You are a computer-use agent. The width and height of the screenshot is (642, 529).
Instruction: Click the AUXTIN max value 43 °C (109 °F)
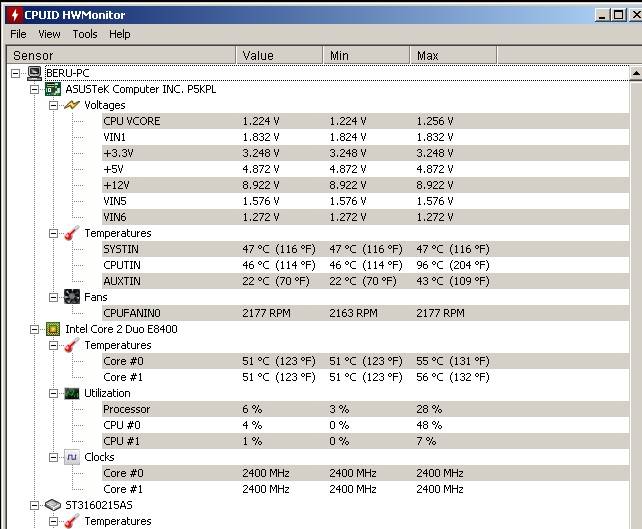(x=453, y=281)
